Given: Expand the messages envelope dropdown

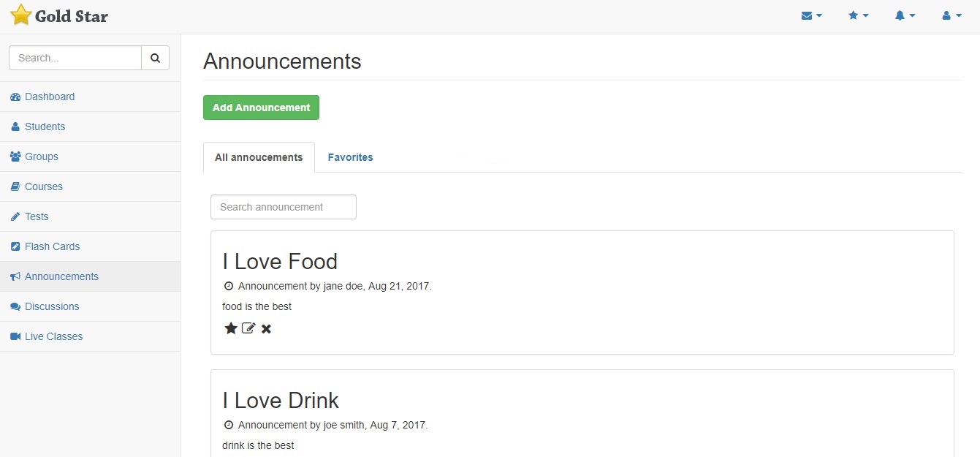Looking at the screenshot, I should [811, 15].
